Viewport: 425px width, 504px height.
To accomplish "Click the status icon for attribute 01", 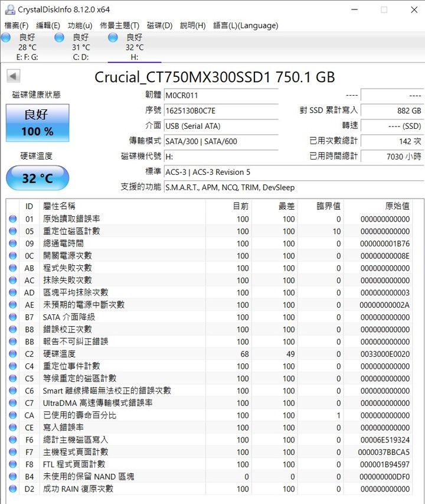I will pyautogui.click(x=13, y=219).
